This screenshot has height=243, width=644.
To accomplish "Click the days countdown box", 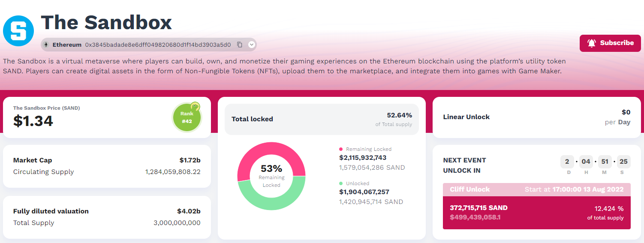I will pos(567,162).
